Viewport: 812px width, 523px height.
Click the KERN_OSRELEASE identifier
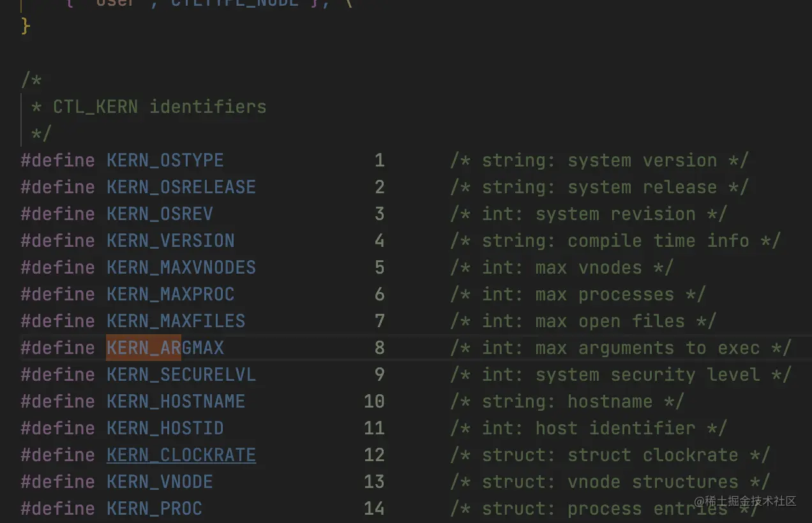pyautogui.click(x=181, y=187)
